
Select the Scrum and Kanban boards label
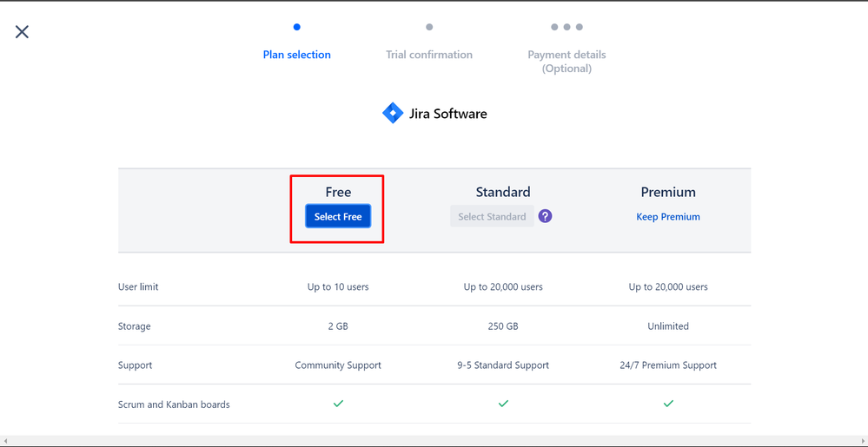[x=174, y=404]
